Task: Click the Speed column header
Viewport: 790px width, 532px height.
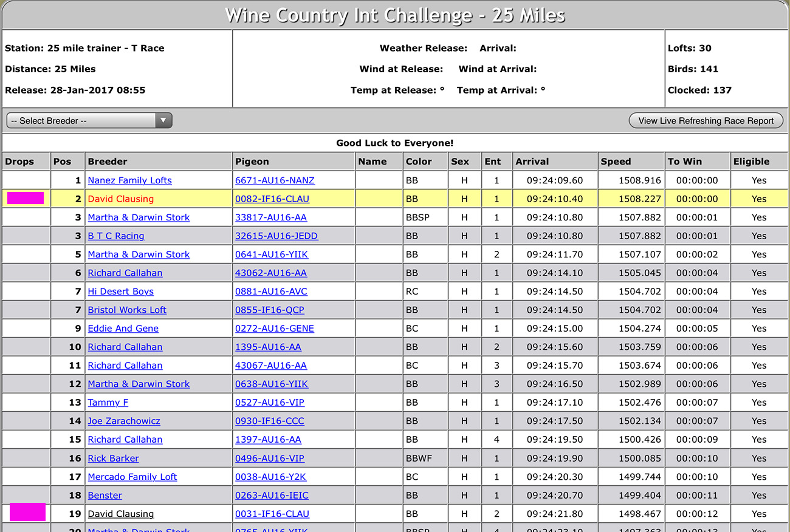Action: tap(616, 162)
